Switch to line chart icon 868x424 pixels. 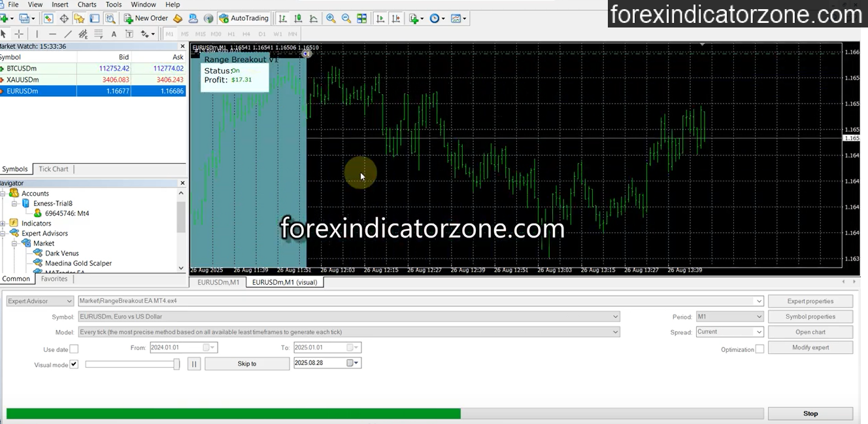(314, 18)
